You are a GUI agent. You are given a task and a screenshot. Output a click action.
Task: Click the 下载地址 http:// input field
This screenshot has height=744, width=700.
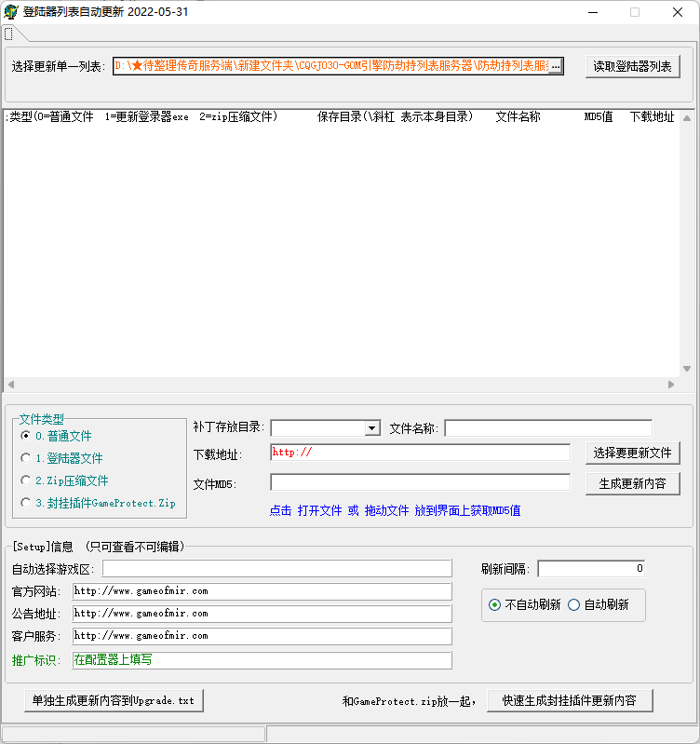pyautogui.click(x=420, y=453)
